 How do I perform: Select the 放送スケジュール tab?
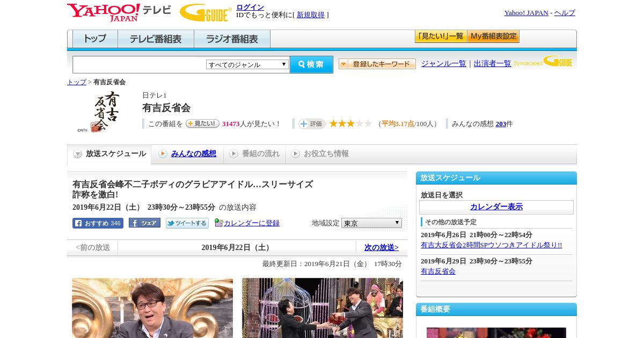(x=109, y=154)
